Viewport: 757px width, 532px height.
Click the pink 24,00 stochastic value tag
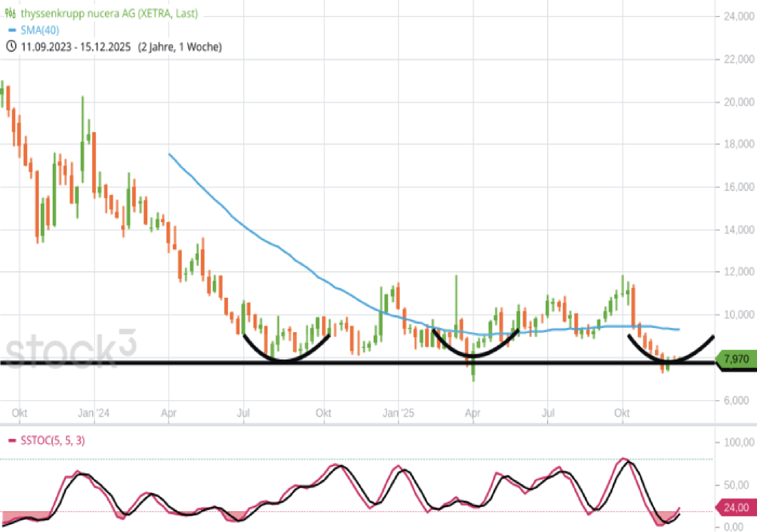[x=736, y=508]
